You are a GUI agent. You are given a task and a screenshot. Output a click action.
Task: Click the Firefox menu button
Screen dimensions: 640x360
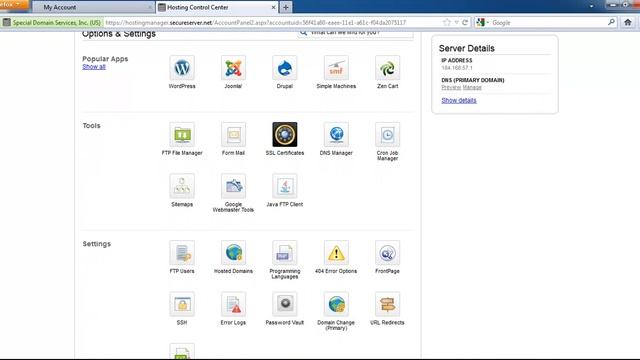pyautogui.click(x=14, y=4)
